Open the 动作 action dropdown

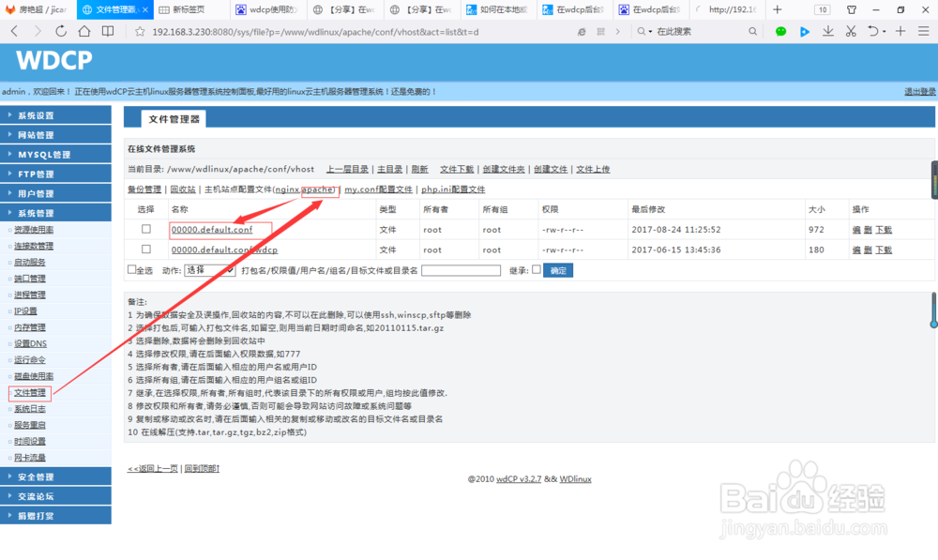[x=209, y=270]
